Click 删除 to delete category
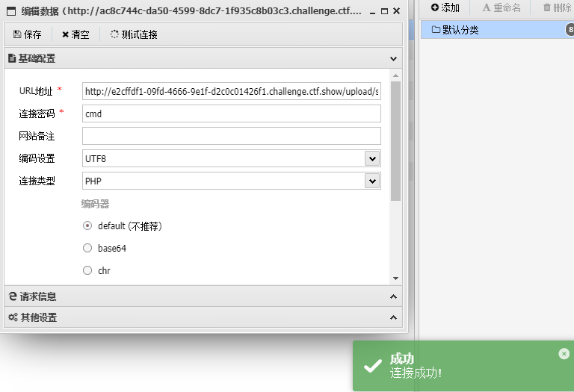The image size is (574, 392). pos(558,7)
